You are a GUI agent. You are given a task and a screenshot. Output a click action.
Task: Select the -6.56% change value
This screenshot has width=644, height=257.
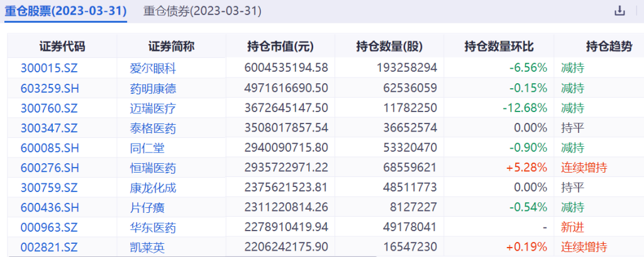[528, 68]
